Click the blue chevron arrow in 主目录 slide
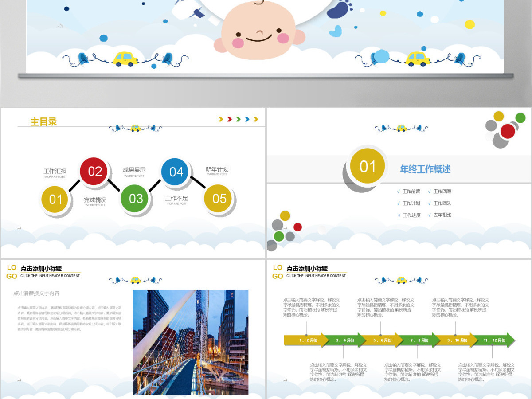 pos(247,119)
